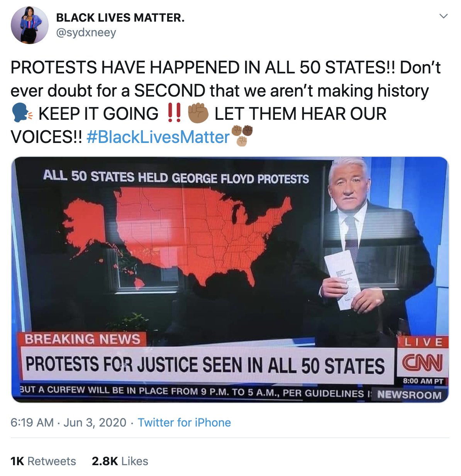Click the LIVE badge in the photo

(x=423, y=342)
